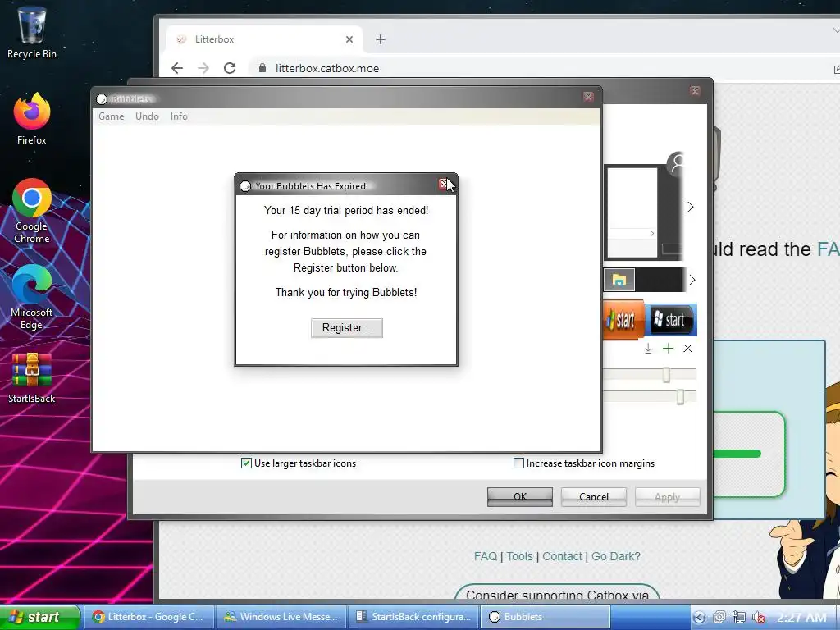The width and height of the screenshot is (840, 630).
Task: Toggle Use larger taskbar icons checkbox
Action: click(246, 463)
